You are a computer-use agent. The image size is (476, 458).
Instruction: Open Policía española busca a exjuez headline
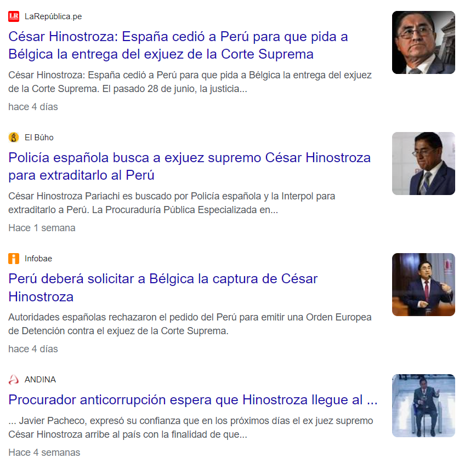(x=189, y=166)
